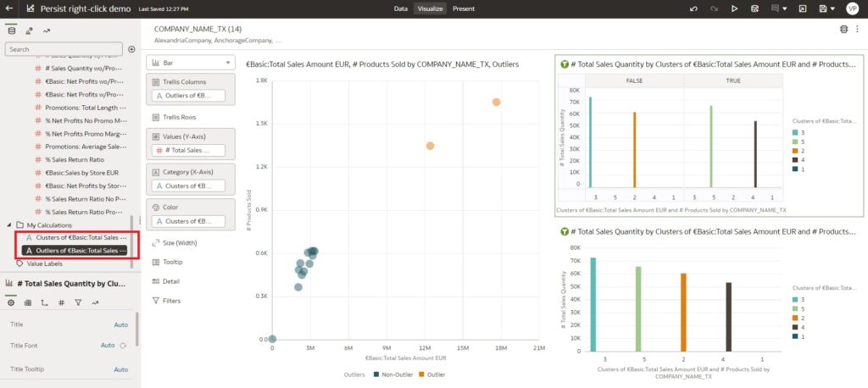
Task: Change the Title property Auto value
Action: coord(120,325)
